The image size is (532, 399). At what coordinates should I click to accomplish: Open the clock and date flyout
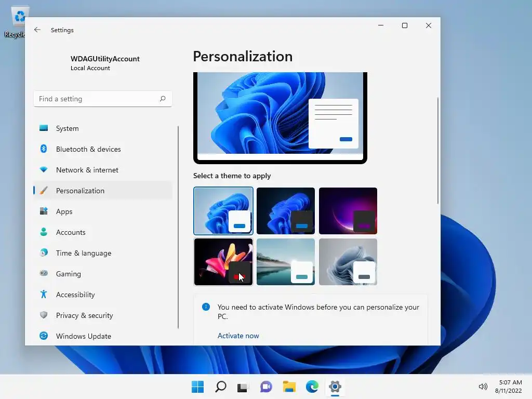click(x=508, y=387)
